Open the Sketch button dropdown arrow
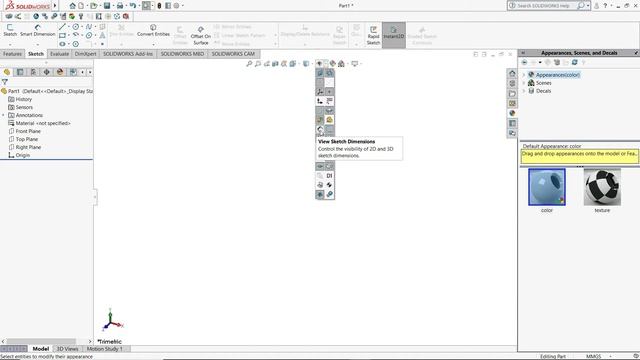 pos(10,44)
